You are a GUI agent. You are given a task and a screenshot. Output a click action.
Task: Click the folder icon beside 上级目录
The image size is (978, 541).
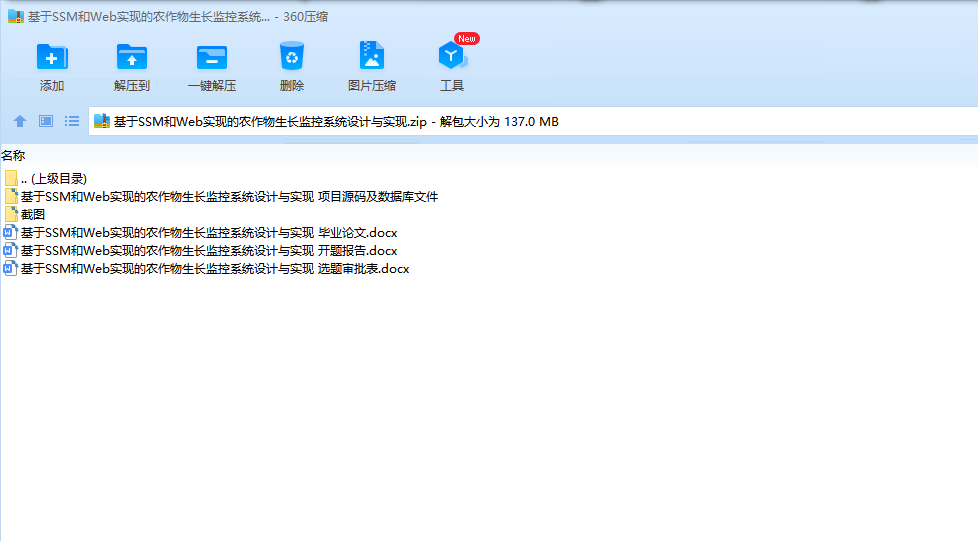(x=11, y=178)
